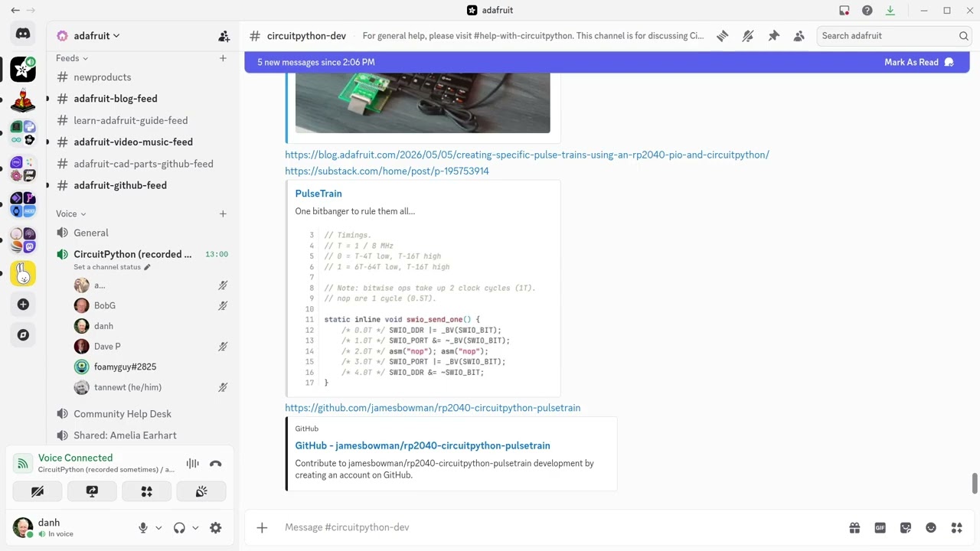Open User Settings gear

[216, 527]
